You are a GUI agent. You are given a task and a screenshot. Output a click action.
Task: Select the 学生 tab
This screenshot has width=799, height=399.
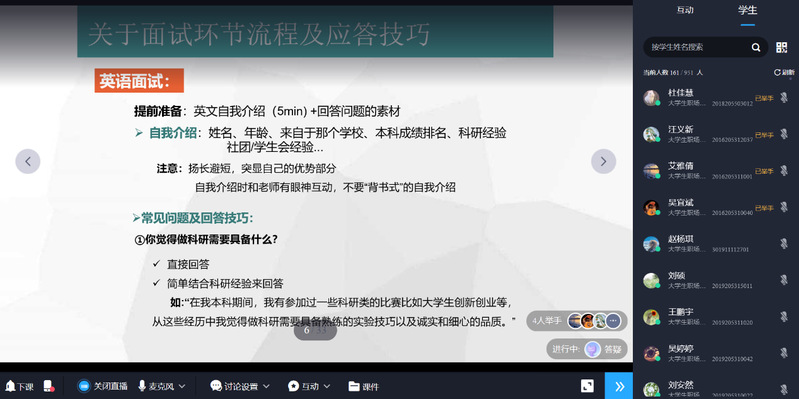pos(748,10)
